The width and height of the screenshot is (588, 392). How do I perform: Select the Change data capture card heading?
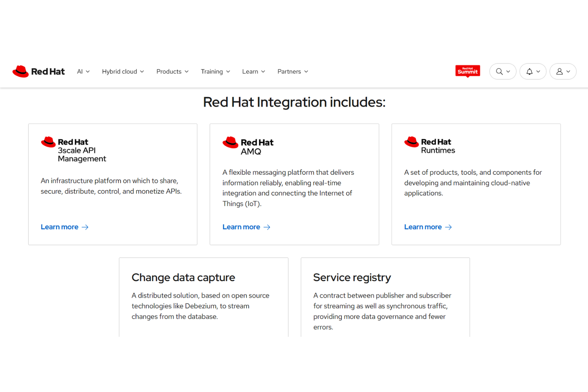click(183, 277)
